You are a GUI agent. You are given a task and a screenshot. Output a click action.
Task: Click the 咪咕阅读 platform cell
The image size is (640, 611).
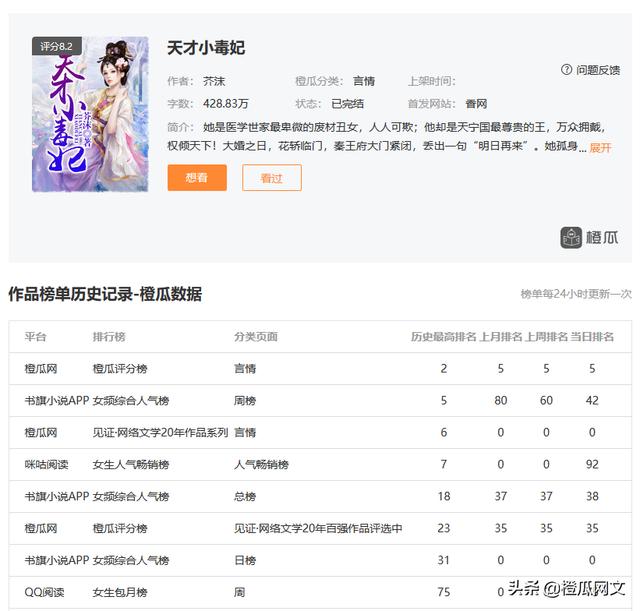[x=47, y=464]
